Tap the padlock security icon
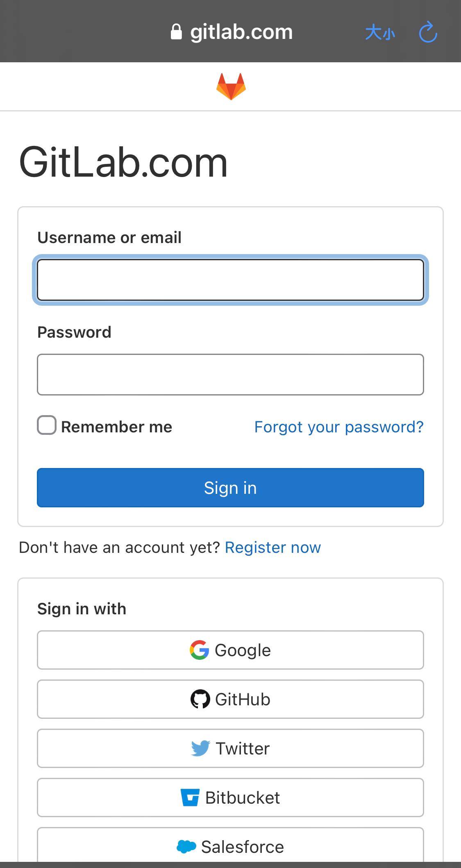 pos(176,32)
